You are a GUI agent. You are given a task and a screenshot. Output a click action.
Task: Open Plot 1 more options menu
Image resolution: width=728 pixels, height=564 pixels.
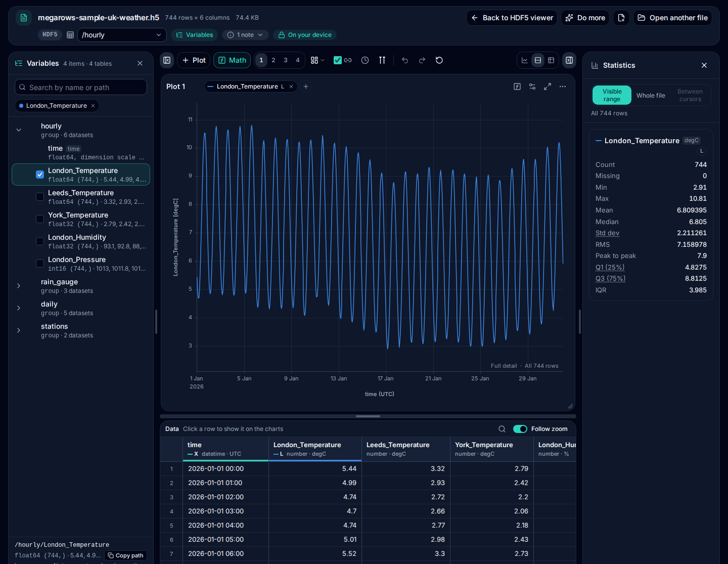(563, 86)
